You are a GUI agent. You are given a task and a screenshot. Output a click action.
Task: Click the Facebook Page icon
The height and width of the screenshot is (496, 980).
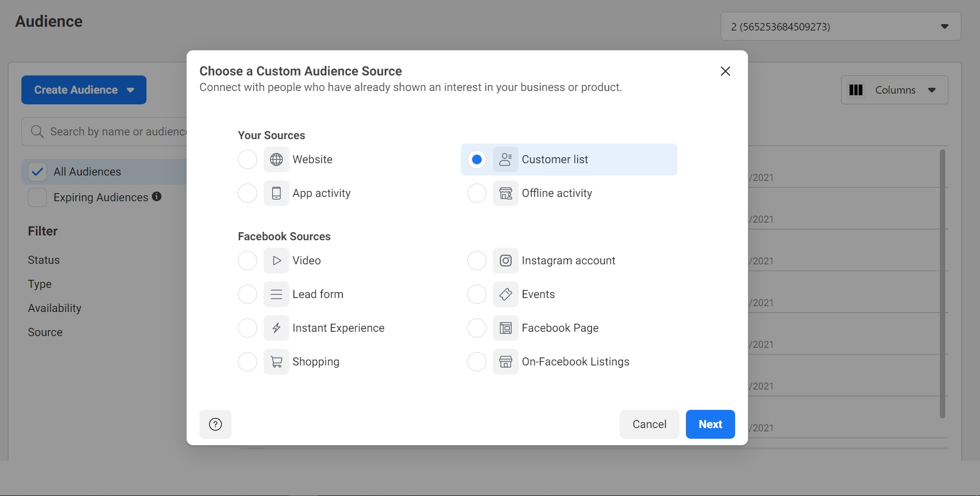(506, 328)
